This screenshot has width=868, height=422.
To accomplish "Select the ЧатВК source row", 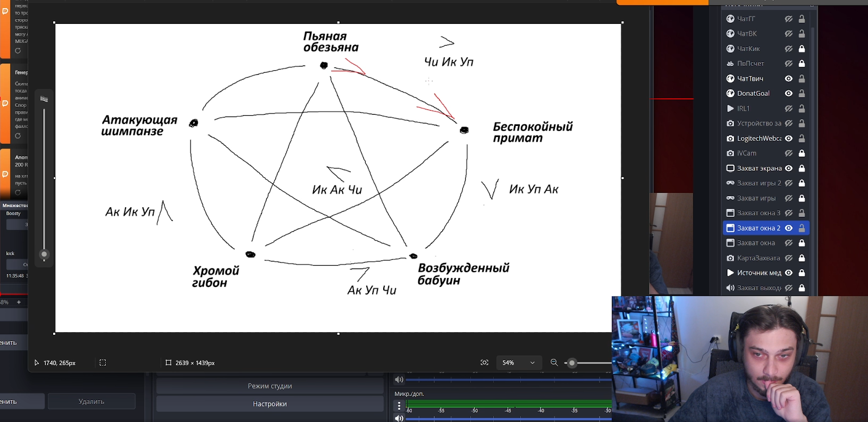I will tap(766, 33).
